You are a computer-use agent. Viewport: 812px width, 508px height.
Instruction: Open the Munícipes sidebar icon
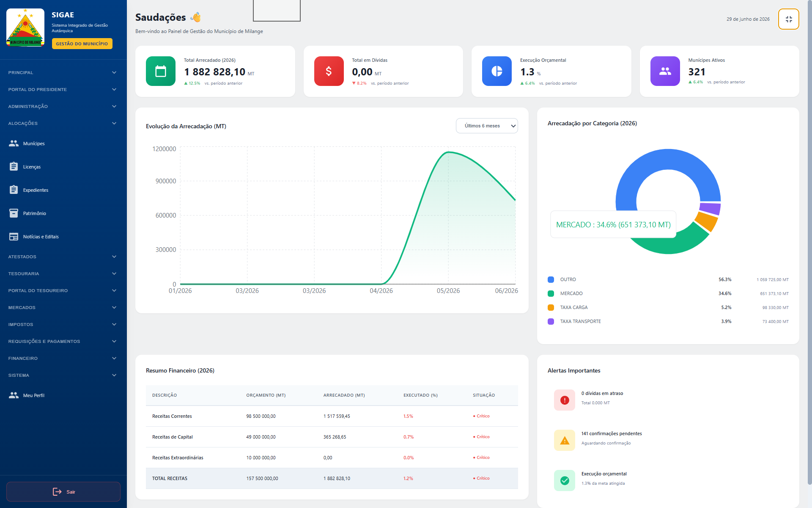pyautogui.click(x=14, y=144)
